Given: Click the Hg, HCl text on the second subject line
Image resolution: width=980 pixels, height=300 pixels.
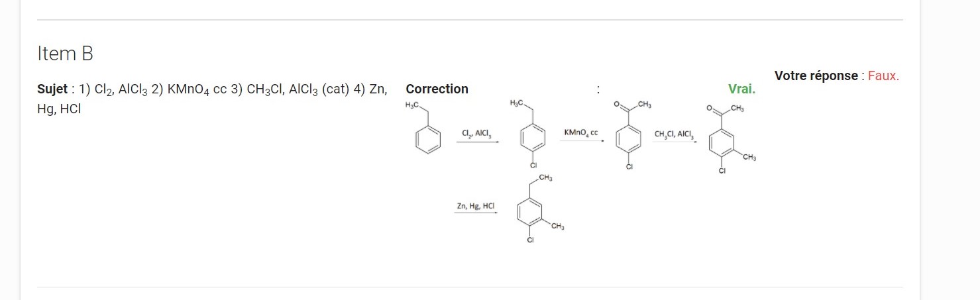Looking at the screenshot, I should [x=60, y=109].
